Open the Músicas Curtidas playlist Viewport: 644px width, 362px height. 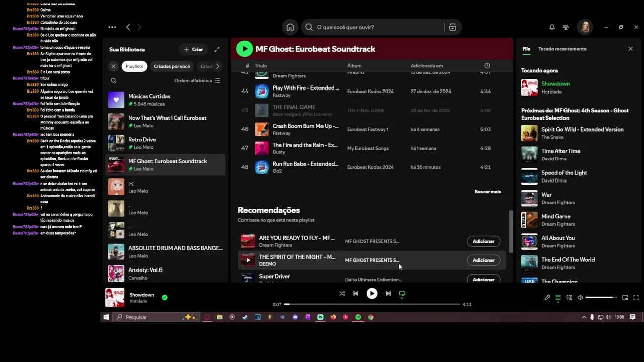click(x=166, y=100)
